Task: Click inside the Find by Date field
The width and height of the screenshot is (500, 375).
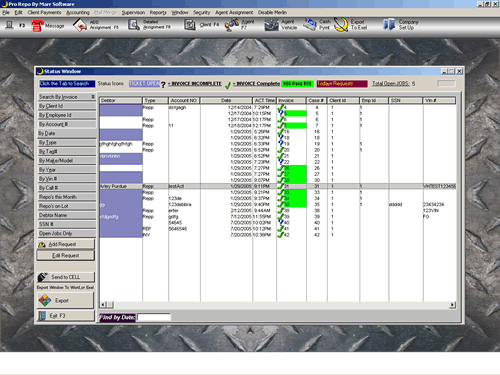Action: coord(154,317)
